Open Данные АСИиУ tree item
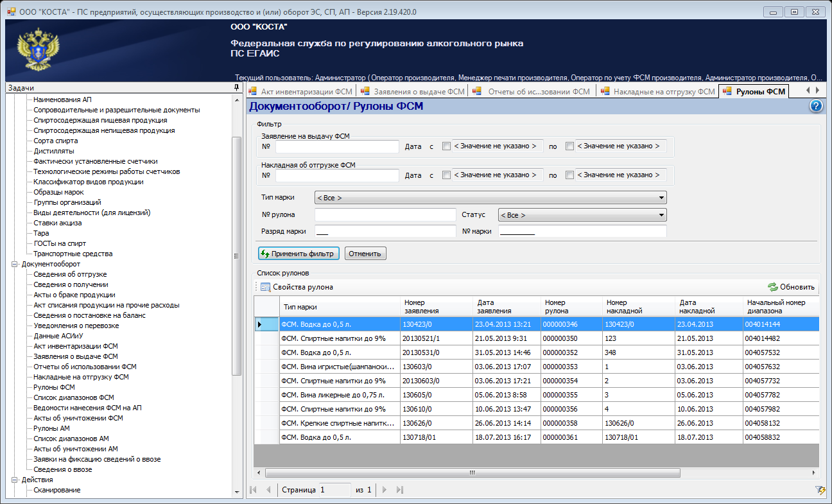 (59, 336)
